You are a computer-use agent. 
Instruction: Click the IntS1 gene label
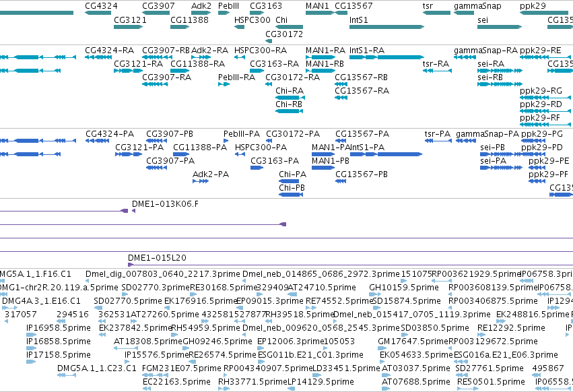click(358, 20)
